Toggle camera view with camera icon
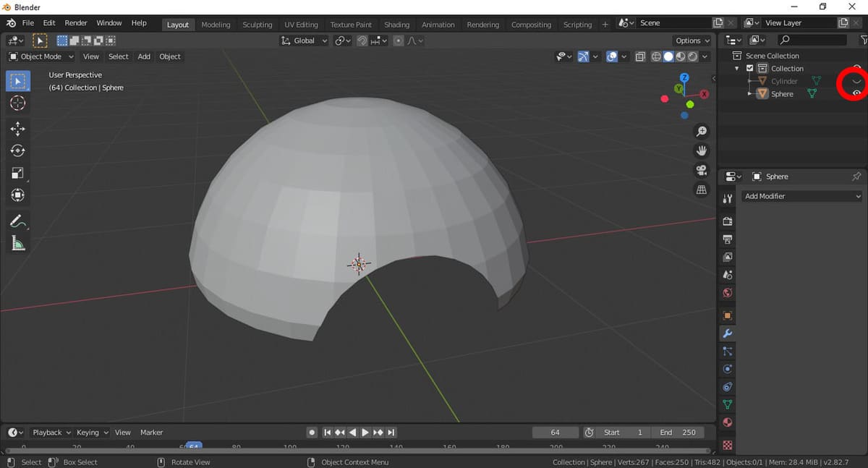This screenshot has height=468, width=868. click(701, 170)
